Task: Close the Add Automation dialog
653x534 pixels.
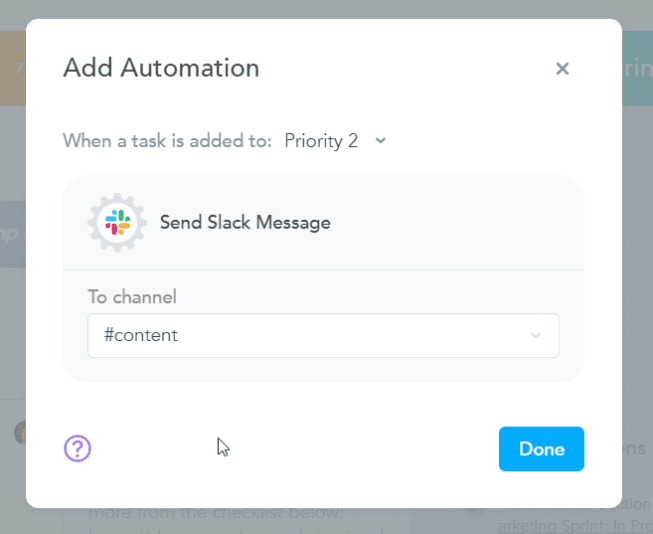Action: 562,69
